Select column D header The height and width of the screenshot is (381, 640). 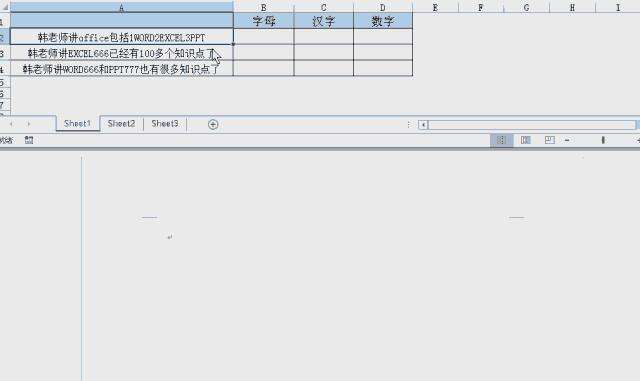383,7
